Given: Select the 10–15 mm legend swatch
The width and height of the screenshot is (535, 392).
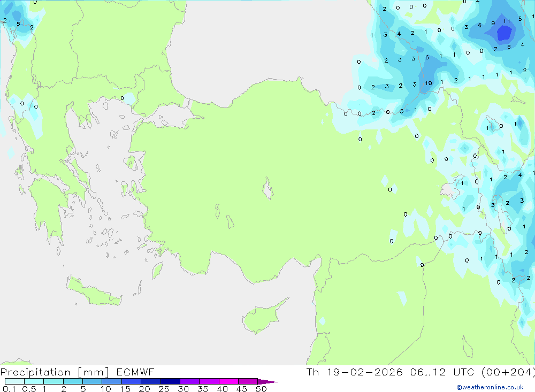Looking at the screenshot, I should 112,381.
